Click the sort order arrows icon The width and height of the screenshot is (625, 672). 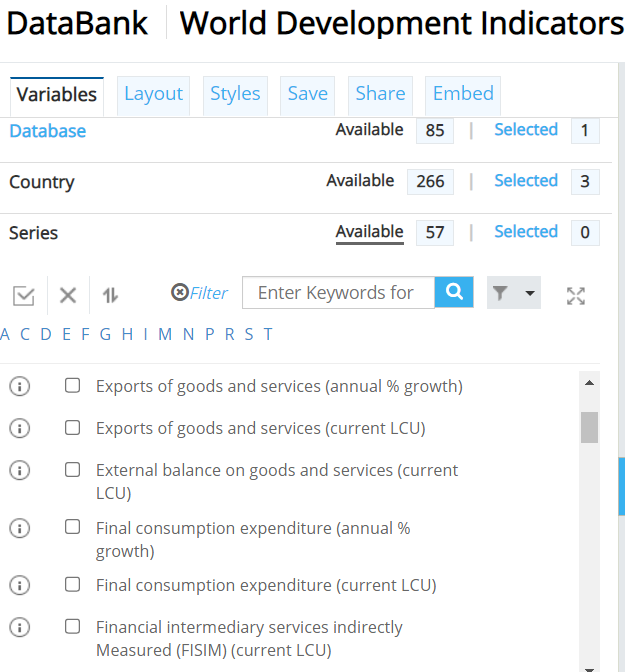[110, 295]
